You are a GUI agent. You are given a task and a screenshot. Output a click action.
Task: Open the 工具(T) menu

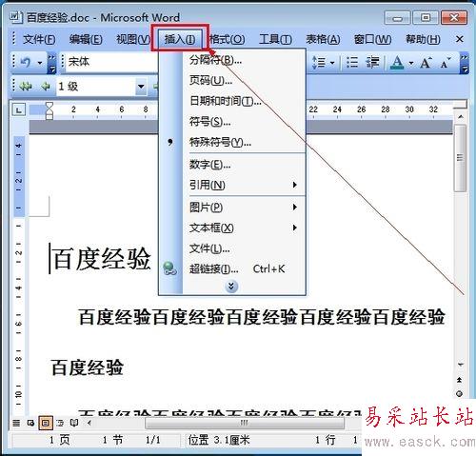[275, 39]
